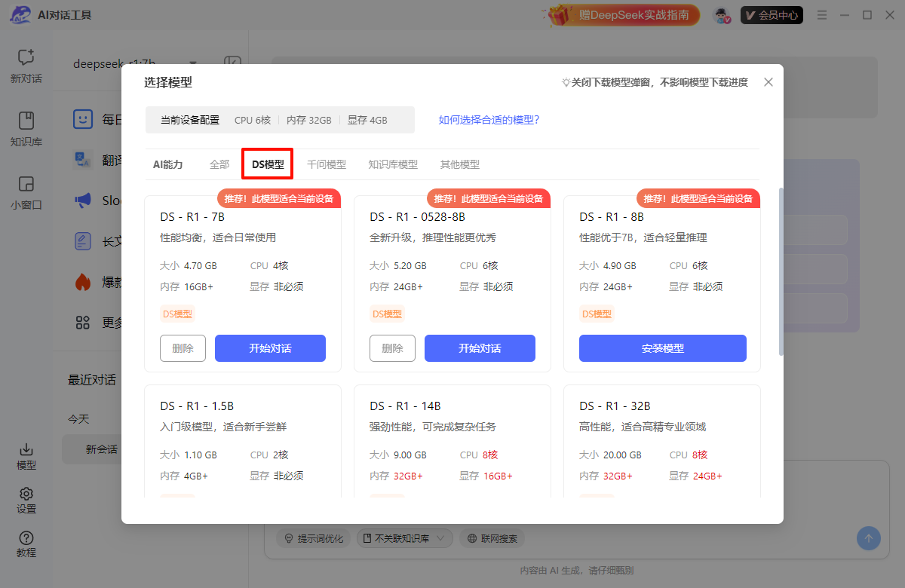Screen dimensions: 905x588
Task: Delete the DS - R1 - 7B model
Action: click(183, 348)
